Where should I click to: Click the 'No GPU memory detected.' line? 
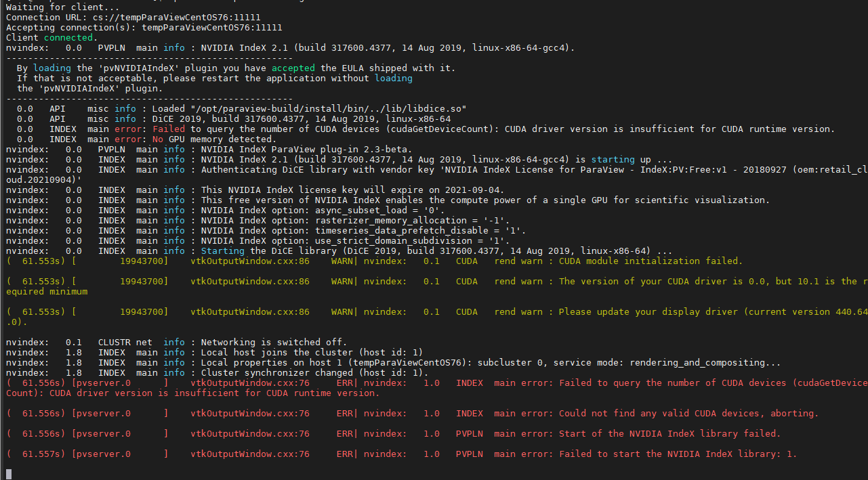tap(147, 139)
